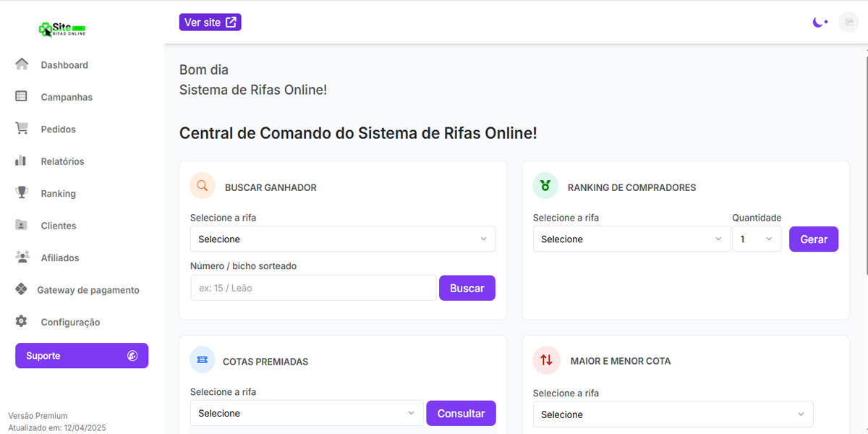The height and width of the screenshot is (434, 868).
Task: Click the Afiliados people icon
Action: (22, 258)
